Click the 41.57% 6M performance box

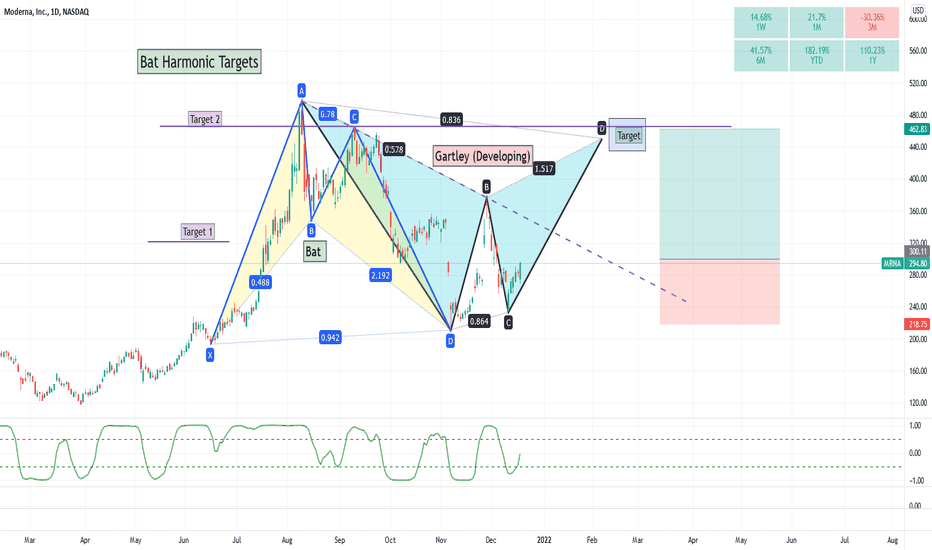coord(761,55)
